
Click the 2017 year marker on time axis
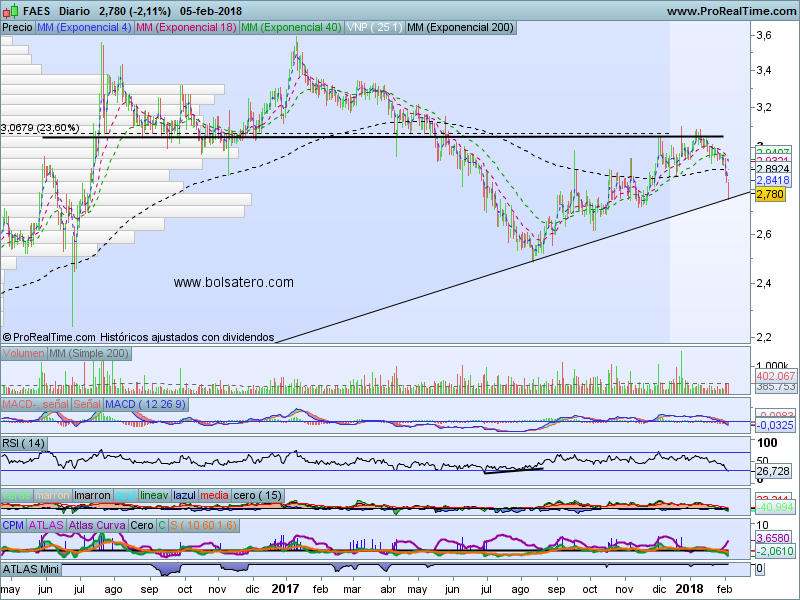pos(286,591)
